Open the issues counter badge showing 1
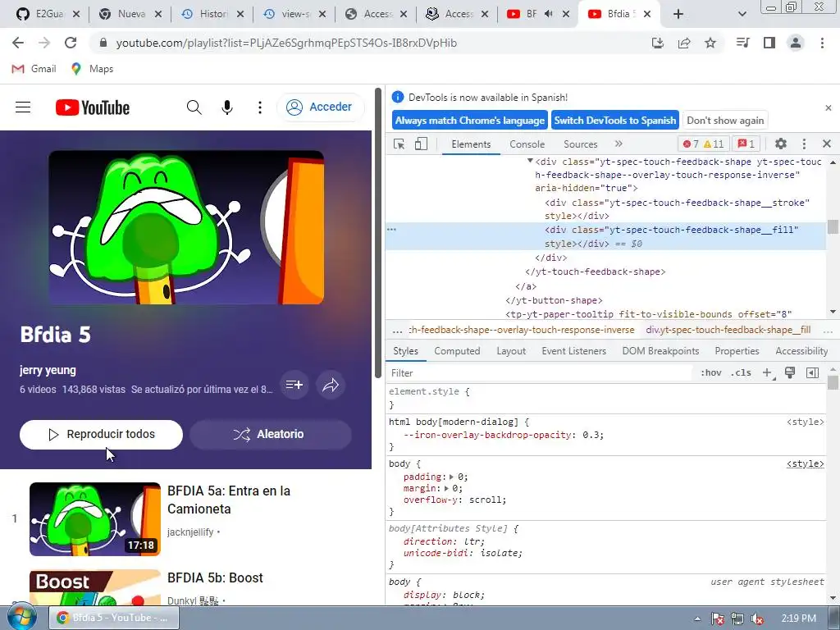This screenshot has height=630, width=840. [x=746, y=144]
